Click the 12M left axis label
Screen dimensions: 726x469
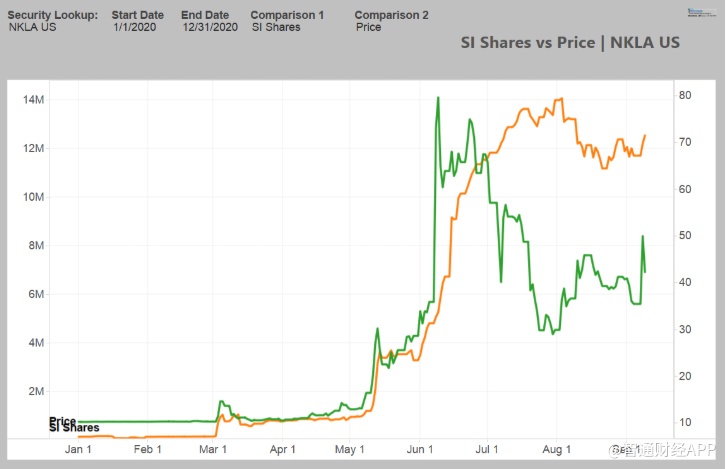[33, 148]
